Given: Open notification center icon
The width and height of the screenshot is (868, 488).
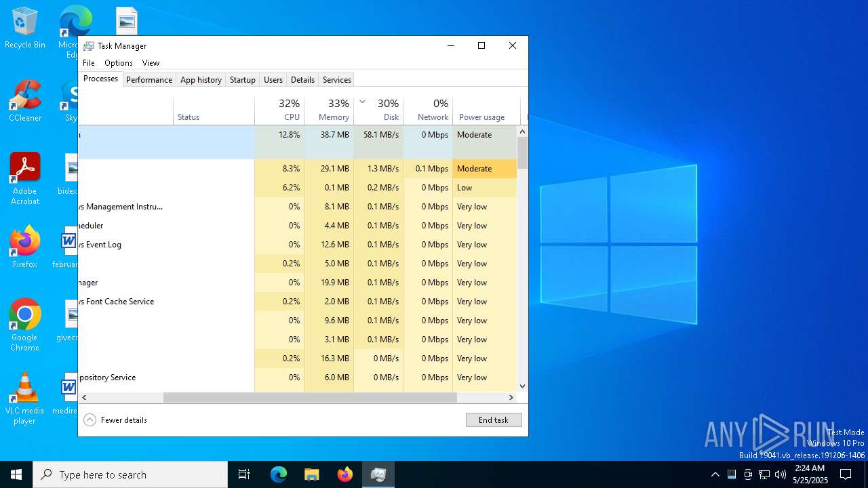Looking at the screenshot, I should [846, 474].
